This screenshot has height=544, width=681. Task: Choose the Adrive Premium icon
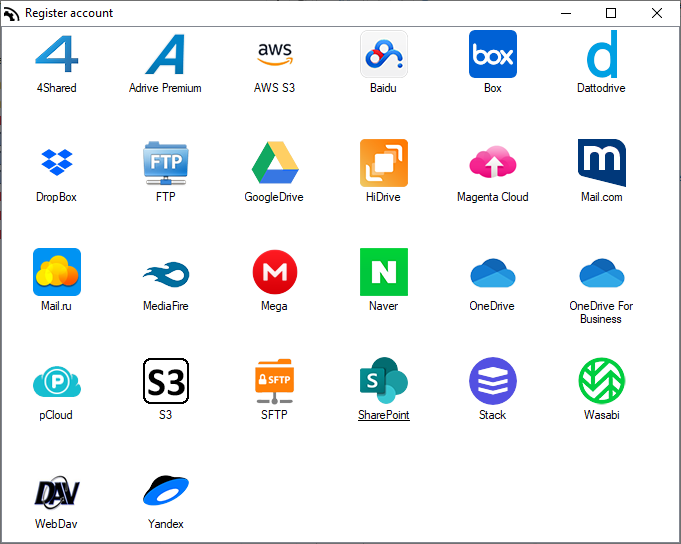165,54
